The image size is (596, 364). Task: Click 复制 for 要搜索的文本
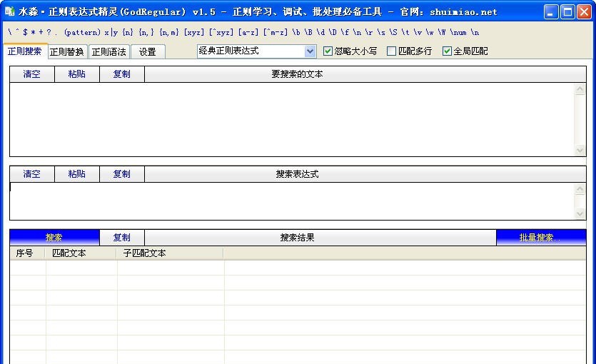point(121,74)
